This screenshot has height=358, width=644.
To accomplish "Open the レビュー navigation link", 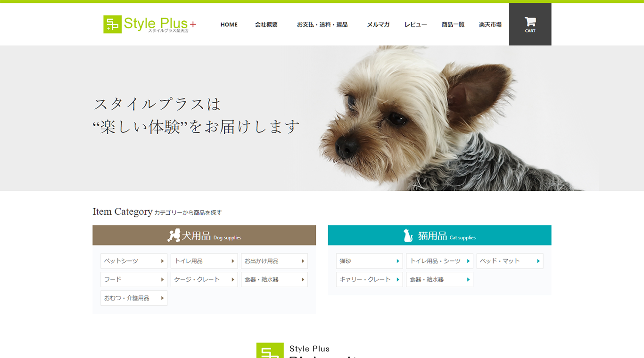I will pyautogui.click(x=416, y=24).
